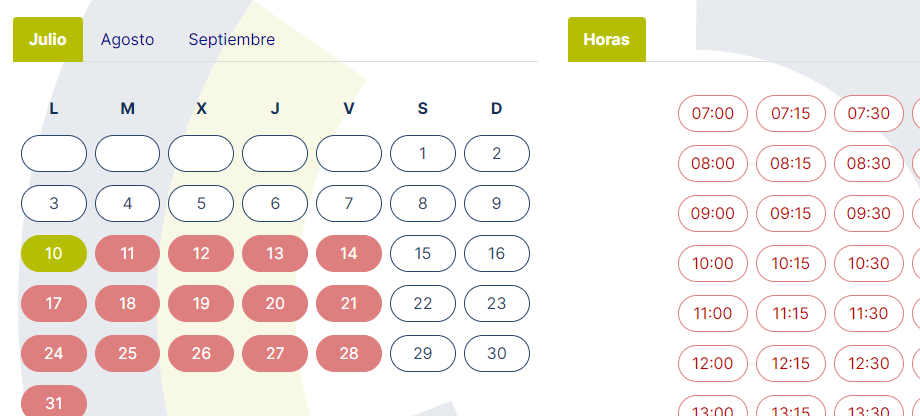Click the 10:00 time option
Viewport: 920px width, 416px height.
(x=713, y=263)
